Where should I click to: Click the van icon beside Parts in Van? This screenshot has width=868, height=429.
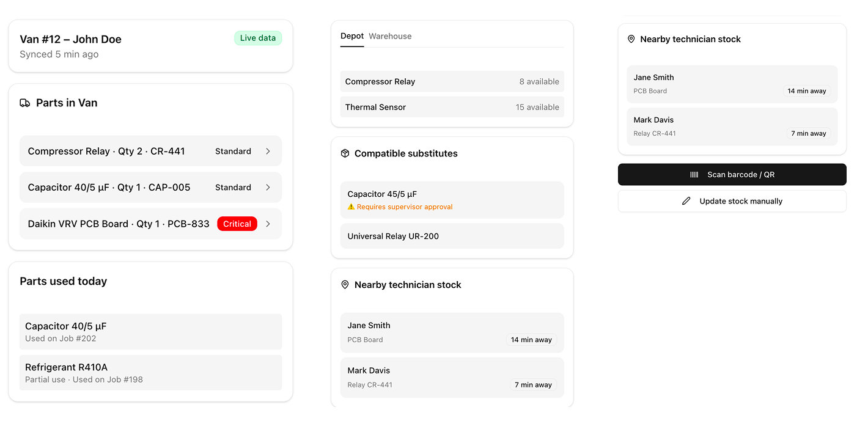tap(24, 103)
